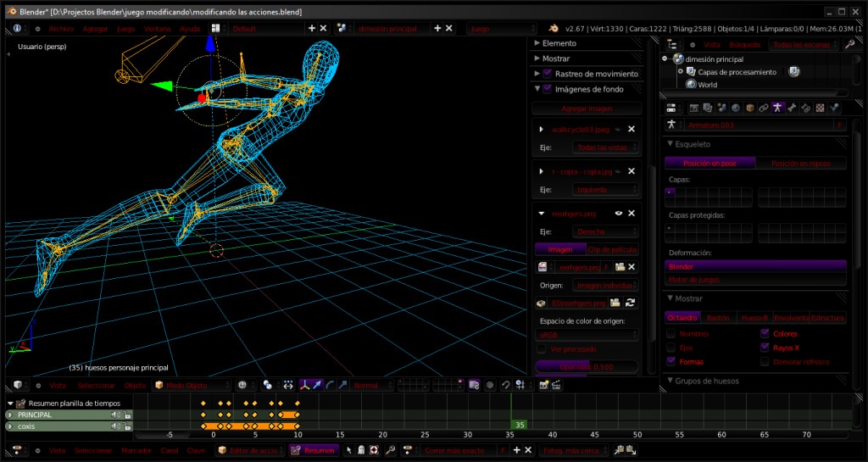
Task: Enable the Nombres checkbox
Action: click(x=671, y=334)
